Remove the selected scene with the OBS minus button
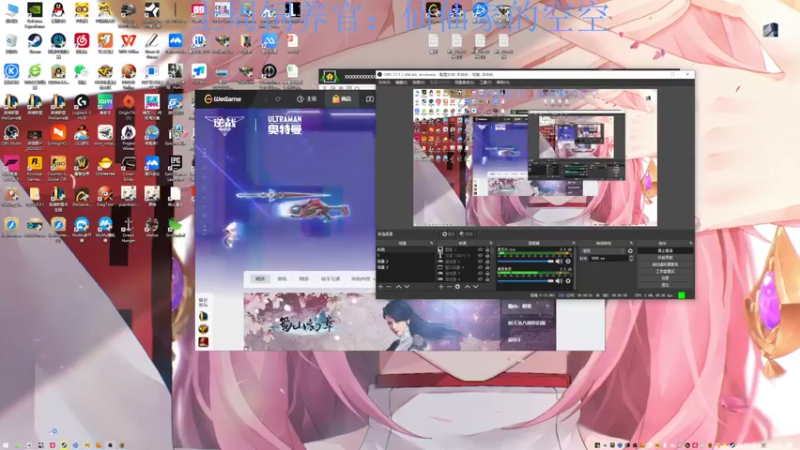The image size is (800, 450). point(389,287)
